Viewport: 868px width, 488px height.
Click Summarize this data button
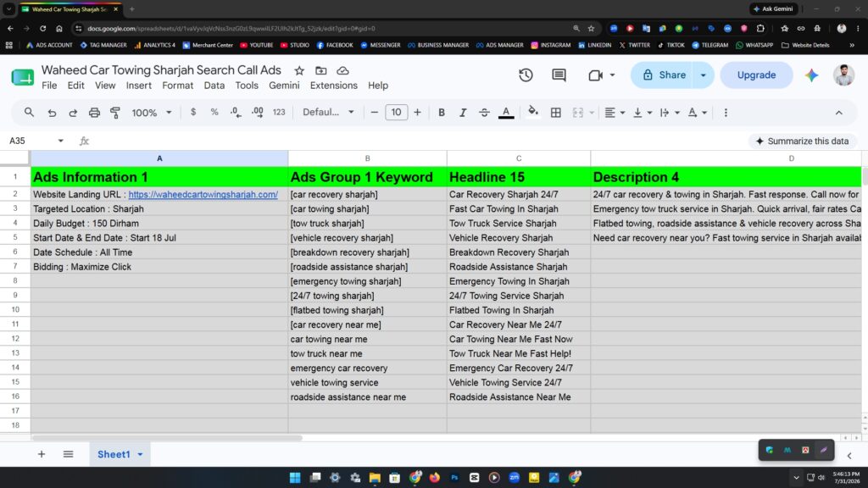click(802, 141)
